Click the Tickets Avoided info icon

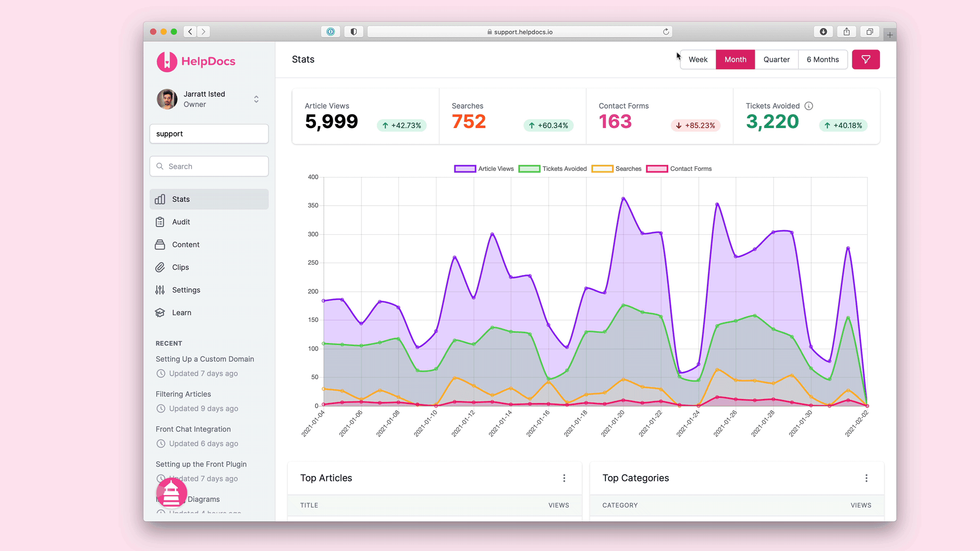tap(808, 106)
